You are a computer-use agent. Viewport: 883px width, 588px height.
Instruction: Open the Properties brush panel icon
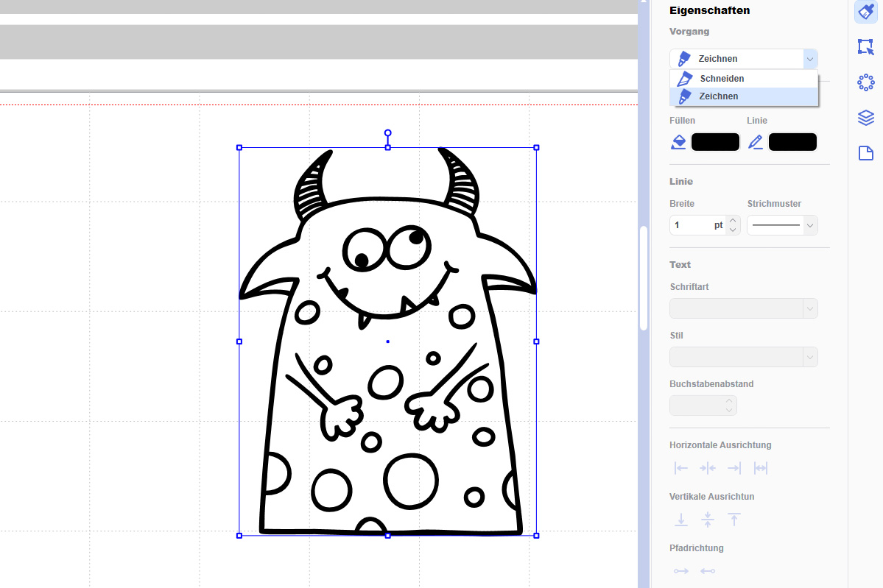(x=866, y=12)
